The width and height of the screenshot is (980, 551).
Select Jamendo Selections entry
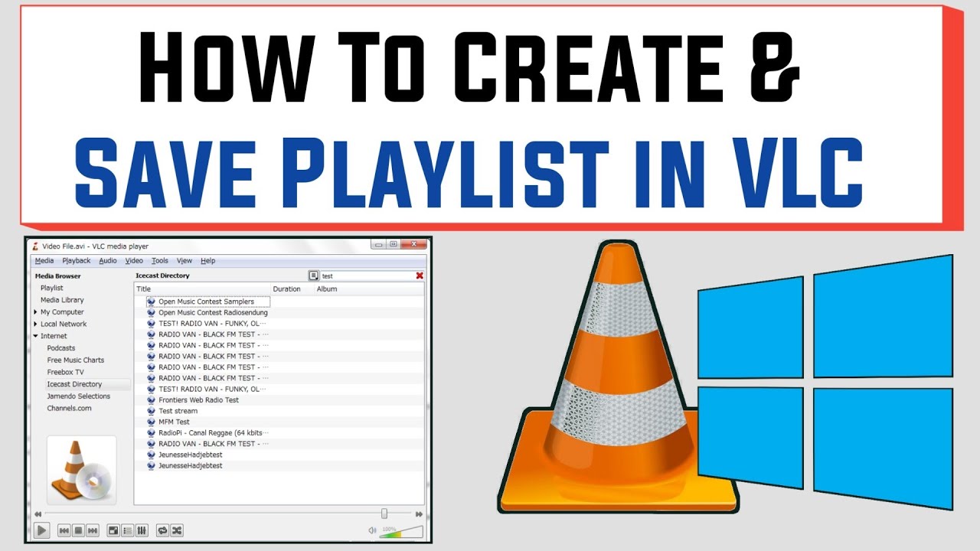click(x=79, y=396)
